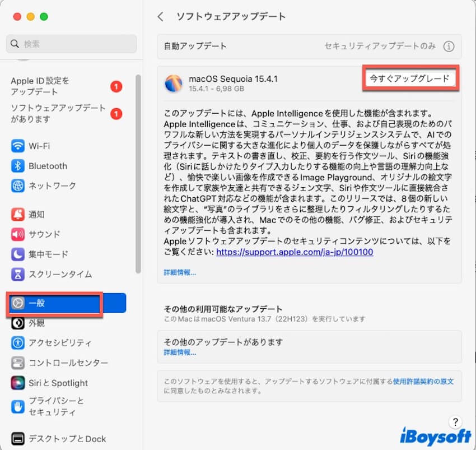Select the 外観 sidebar label
This screenshot has height=450, width=476.
[36, 323]
